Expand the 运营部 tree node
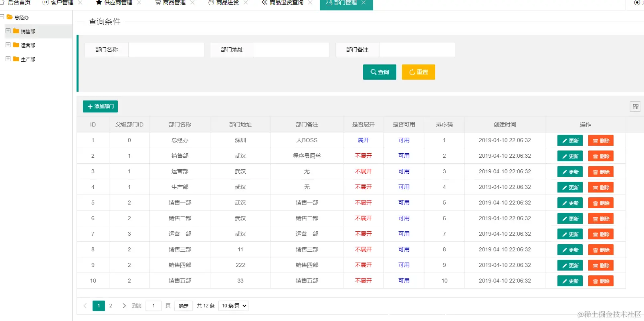 (x=8, y=45)
